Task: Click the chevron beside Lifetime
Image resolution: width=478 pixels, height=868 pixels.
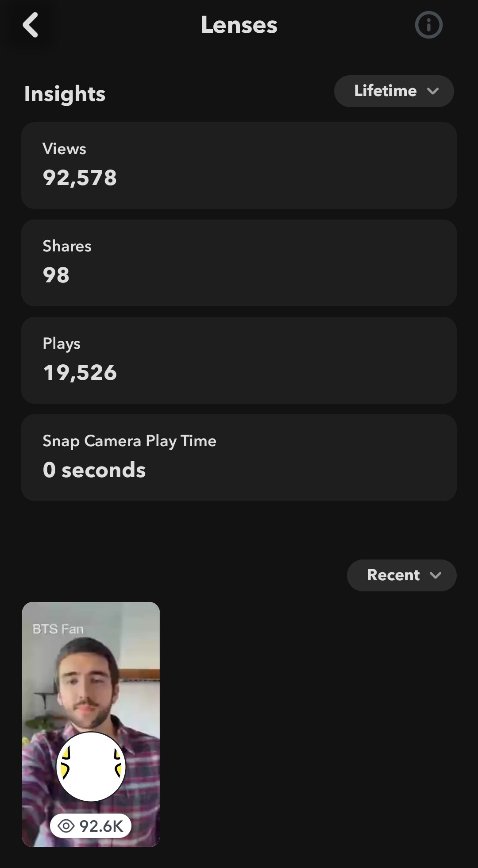Action: [x=433, y=91]
